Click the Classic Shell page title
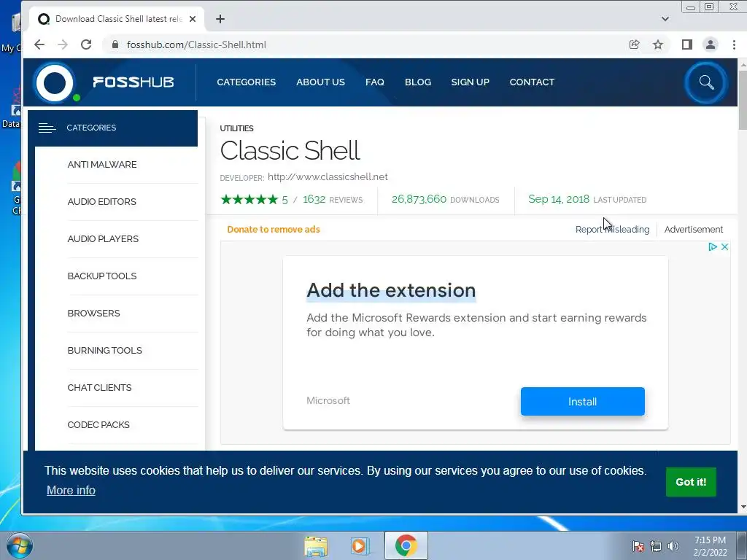This screenshot has width=747, height=560. (x=290, y=150)
